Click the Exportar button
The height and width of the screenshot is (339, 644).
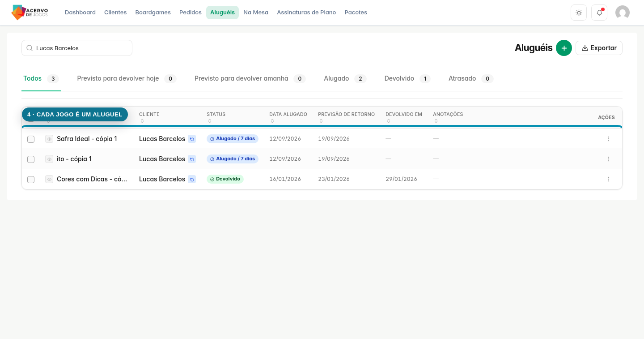(599, 48)
